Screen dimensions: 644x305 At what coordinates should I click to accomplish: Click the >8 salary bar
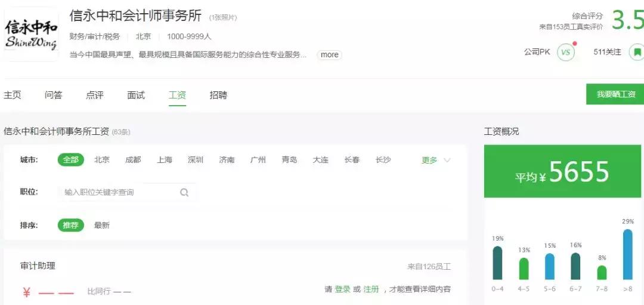[x=627, y=254]
